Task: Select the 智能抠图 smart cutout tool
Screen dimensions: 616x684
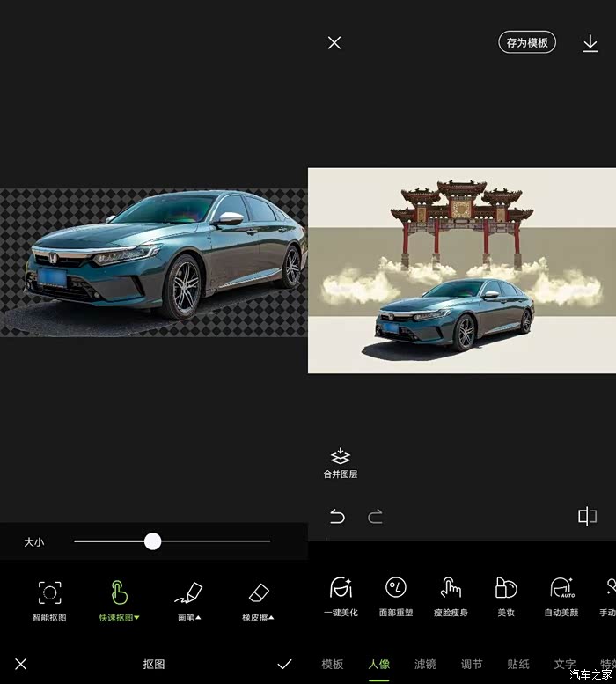Action: click(x=49, y=600)
